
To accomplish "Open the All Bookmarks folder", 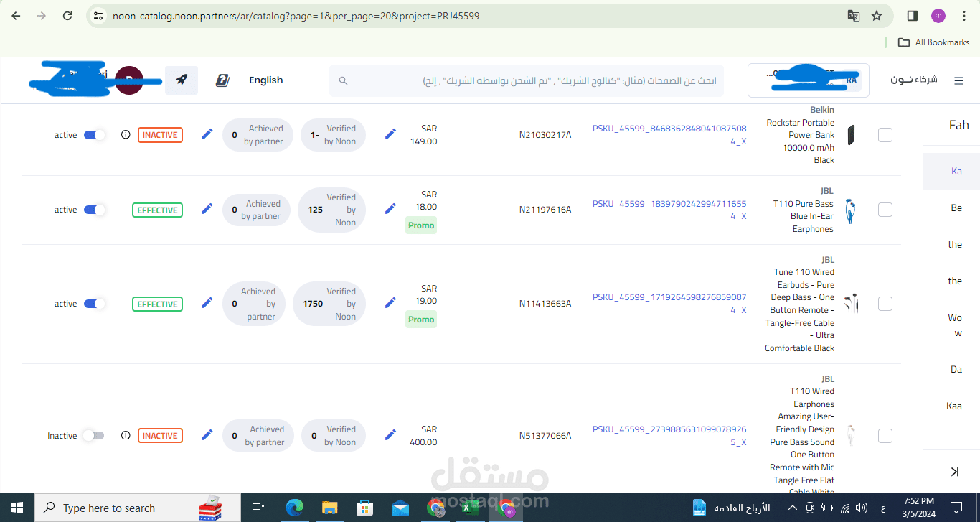I will (934, 42).
